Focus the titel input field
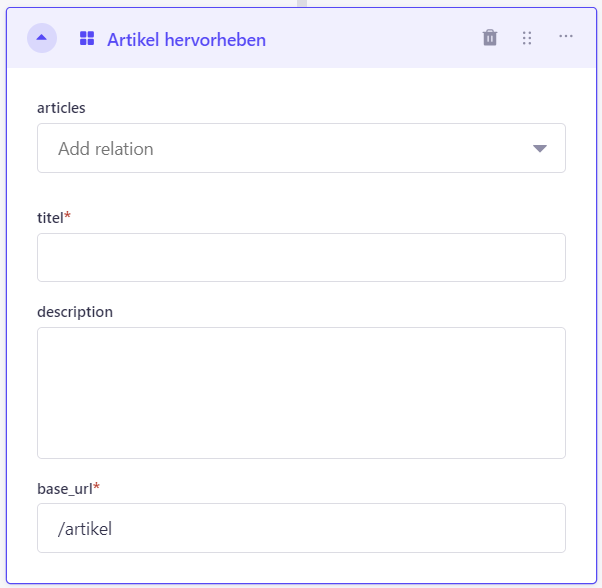 click(x=301, y=258)
